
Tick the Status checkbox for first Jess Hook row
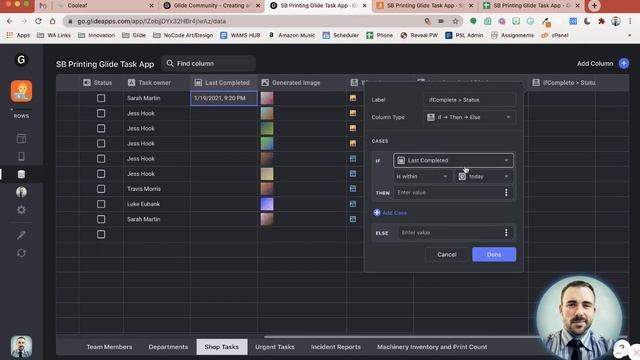tap(101, 113)
